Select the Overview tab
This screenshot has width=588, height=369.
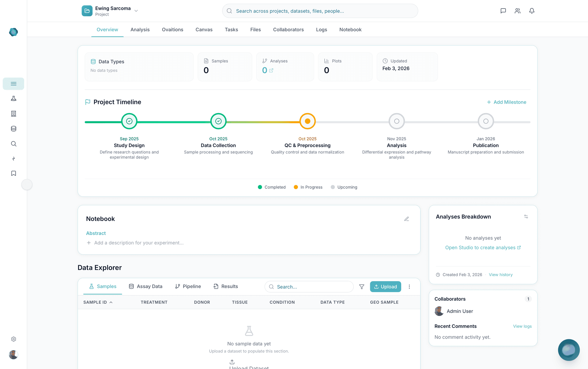click(107, 30)
